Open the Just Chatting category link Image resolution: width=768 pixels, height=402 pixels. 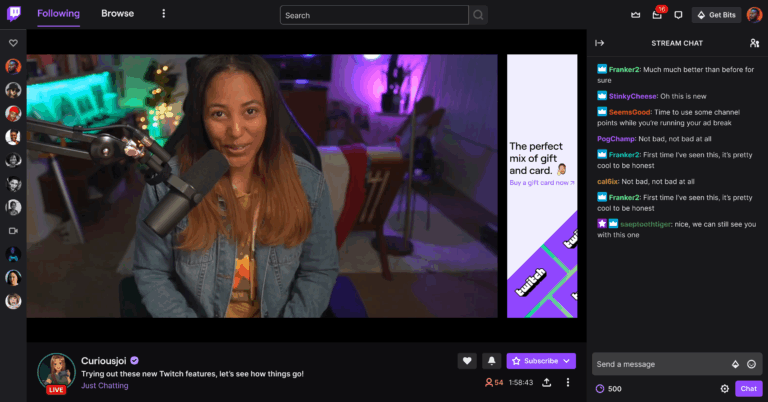[105, 386]
